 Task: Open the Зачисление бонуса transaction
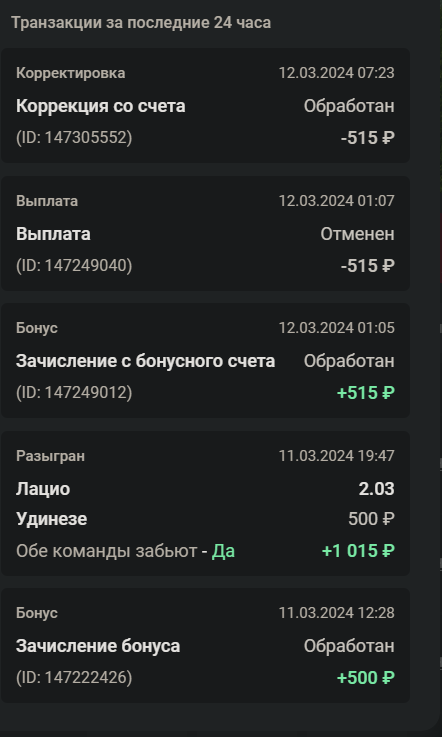tap(205, 646)
